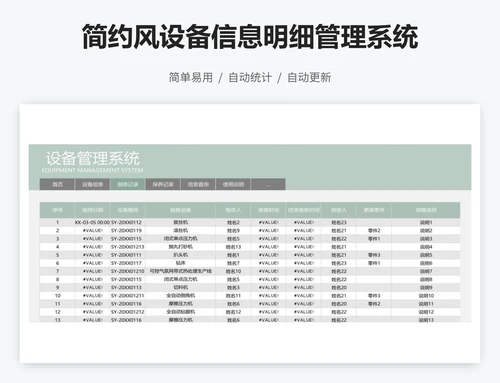Click 零件1 in the 说明3 row
The width and height of the screenshot is (500, 383).
[374, 239]
